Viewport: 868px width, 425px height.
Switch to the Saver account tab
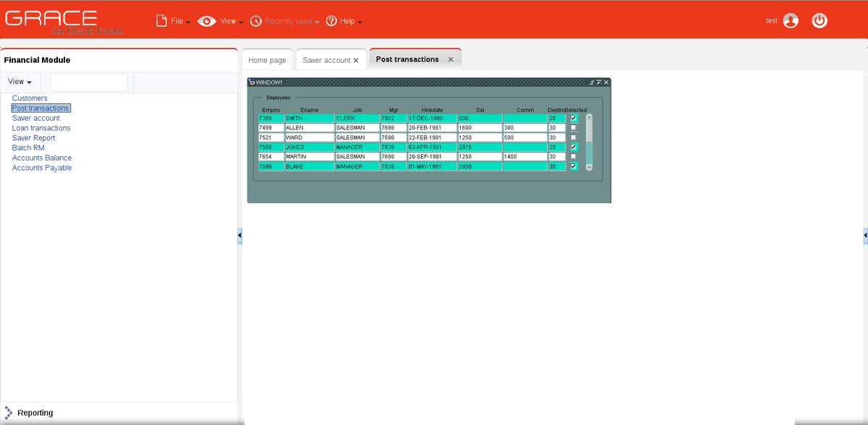(325, 60)
